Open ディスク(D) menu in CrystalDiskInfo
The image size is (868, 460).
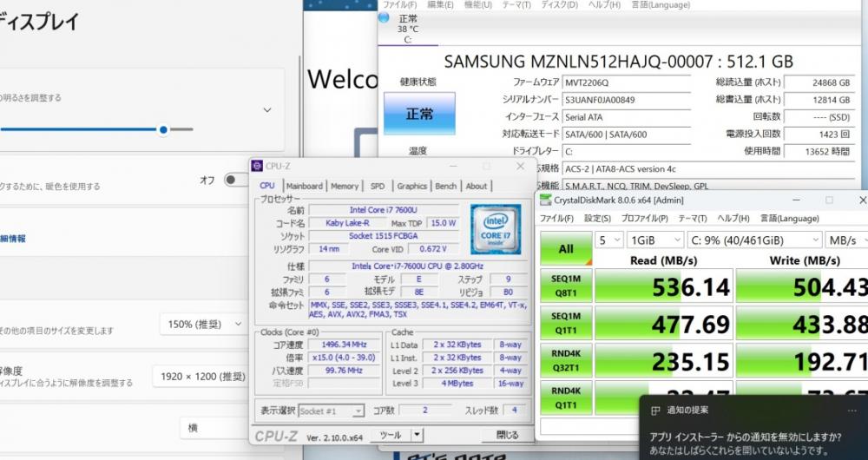click(559, 5)
